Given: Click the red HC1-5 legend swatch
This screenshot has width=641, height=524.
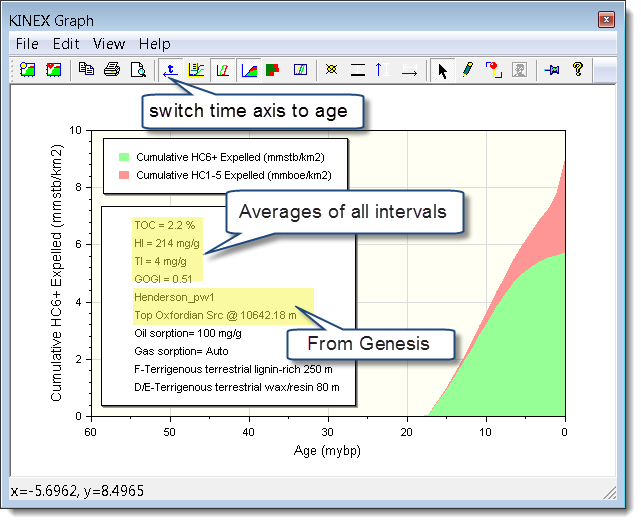Looking at the screenshot, I should pos(124,175).
